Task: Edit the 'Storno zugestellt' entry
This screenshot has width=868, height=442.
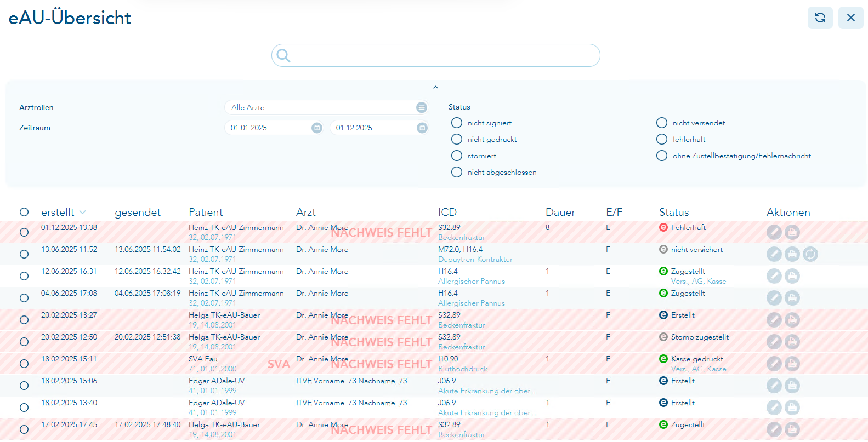Action: tap(774, 342)
